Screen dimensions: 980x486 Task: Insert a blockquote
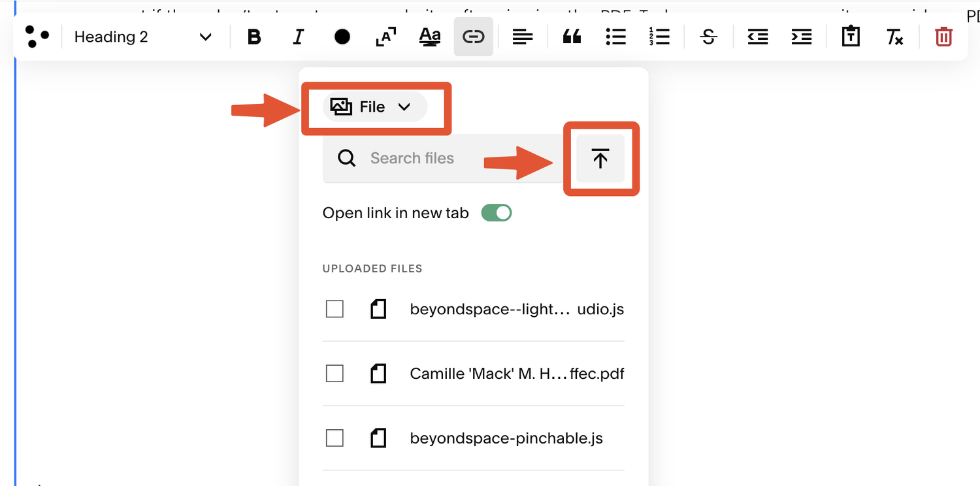pyautogui.click(x=571, y=37)
